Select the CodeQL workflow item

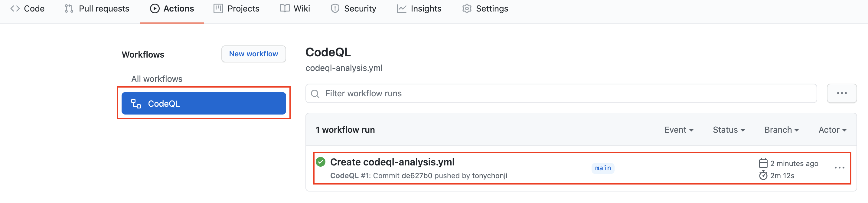coord(204,103)
